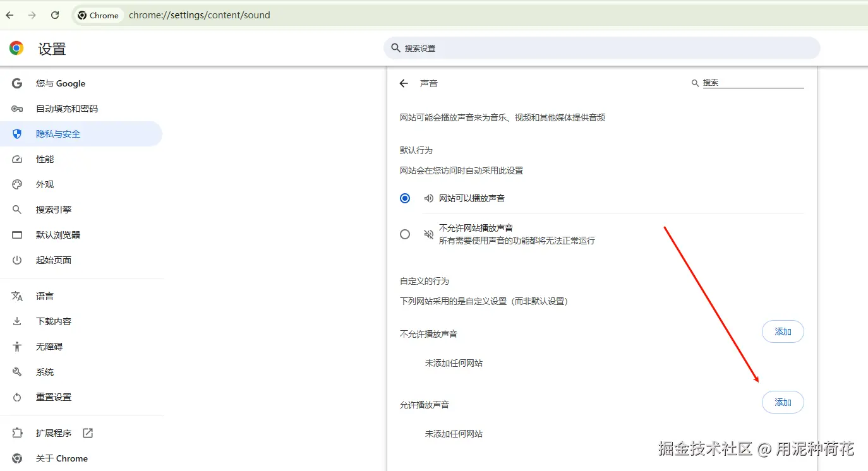Click the 自定义的行为 heading text
The width and height of the screenshot is (868, 471).
click(425, 281)
